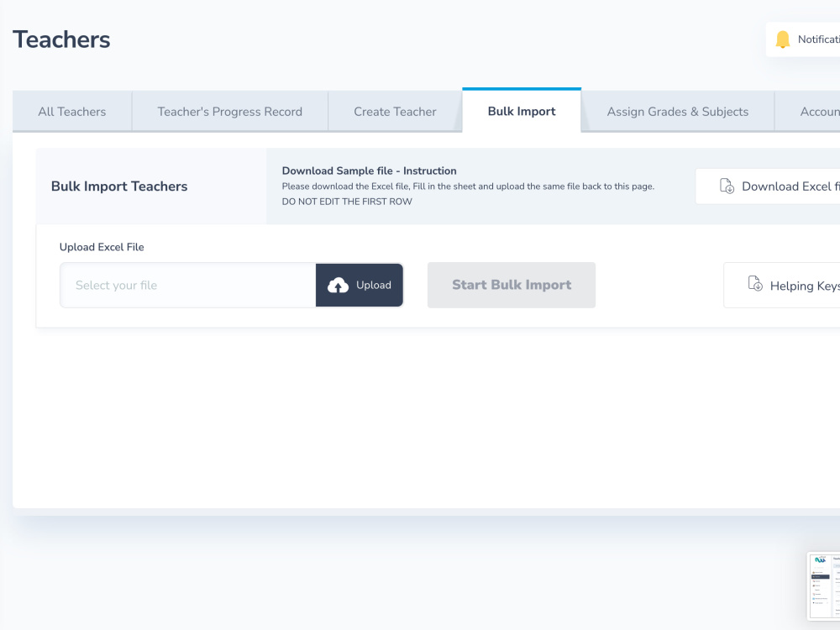
Task: Click the Notifications button label
Action: click(x=818, y=39)
